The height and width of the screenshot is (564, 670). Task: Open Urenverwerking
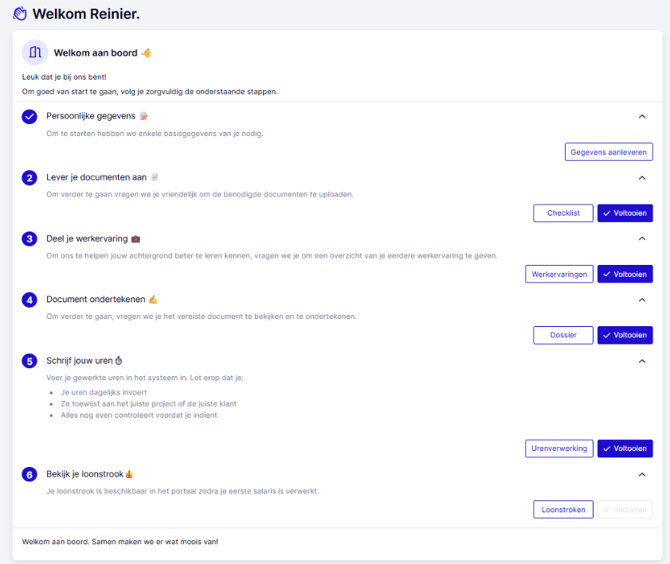point(559,449)
